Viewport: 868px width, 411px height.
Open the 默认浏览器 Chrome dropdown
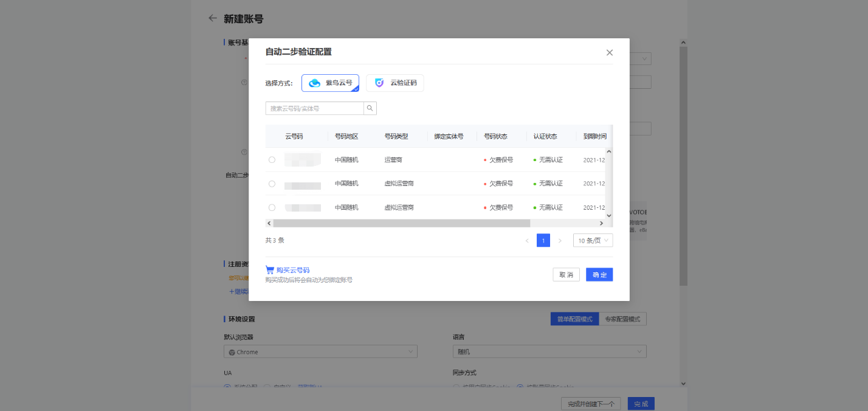(320, 351)
